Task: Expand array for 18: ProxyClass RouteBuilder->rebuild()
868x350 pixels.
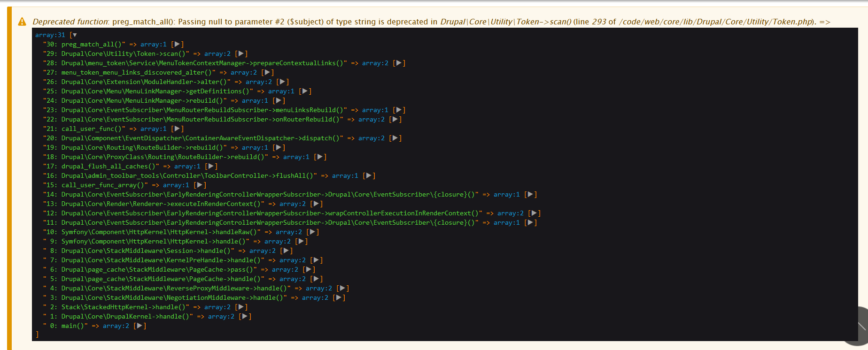Action: (320, 157)
